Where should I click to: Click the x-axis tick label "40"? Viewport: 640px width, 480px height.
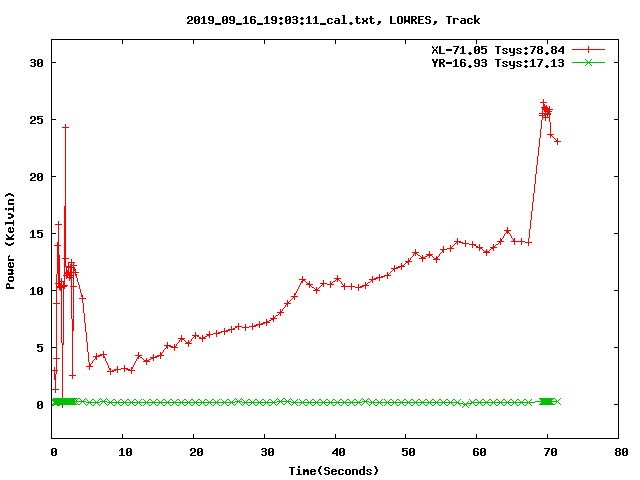338,452
